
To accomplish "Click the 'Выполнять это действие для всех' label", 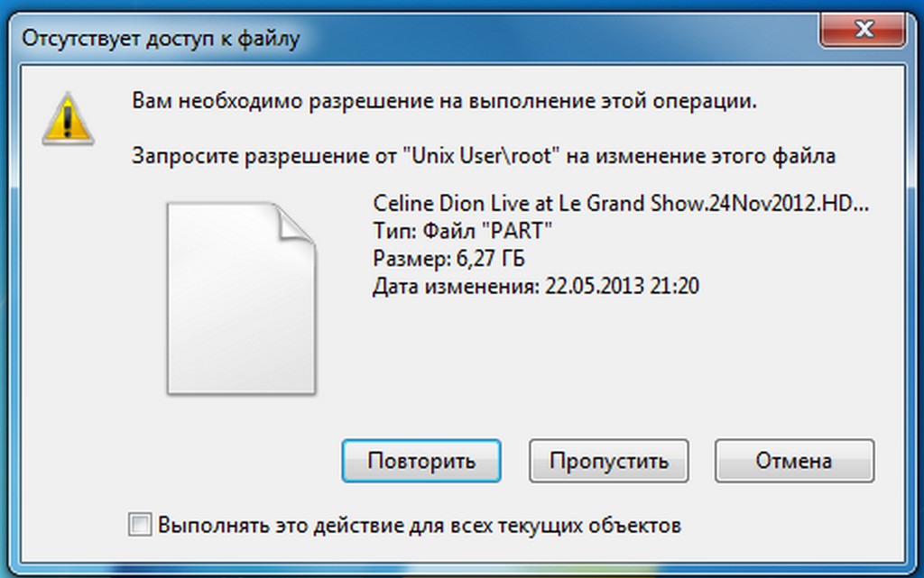I will [x=420, y=525].
